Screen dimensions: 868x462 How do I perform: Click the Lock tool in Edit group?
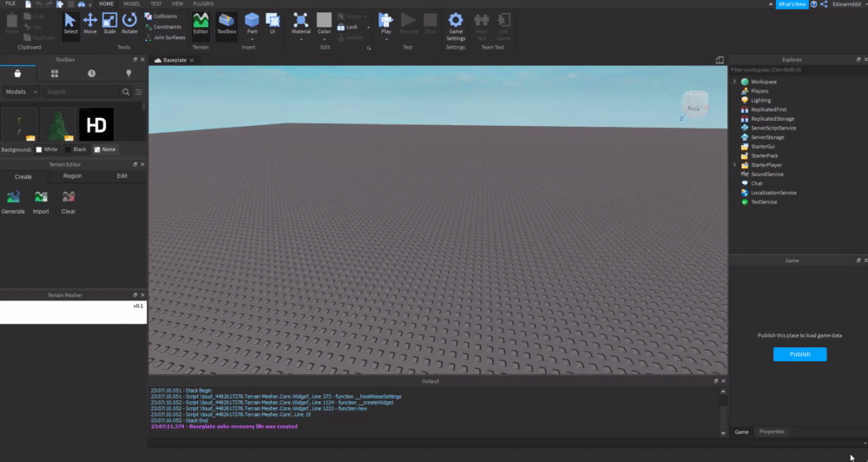coord(348,27)
